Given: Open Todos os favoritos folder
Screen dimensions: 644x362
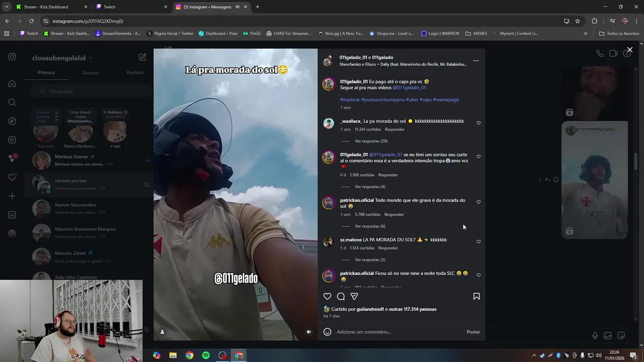Looking at the screenshot, I should click(x=619, y=34).
